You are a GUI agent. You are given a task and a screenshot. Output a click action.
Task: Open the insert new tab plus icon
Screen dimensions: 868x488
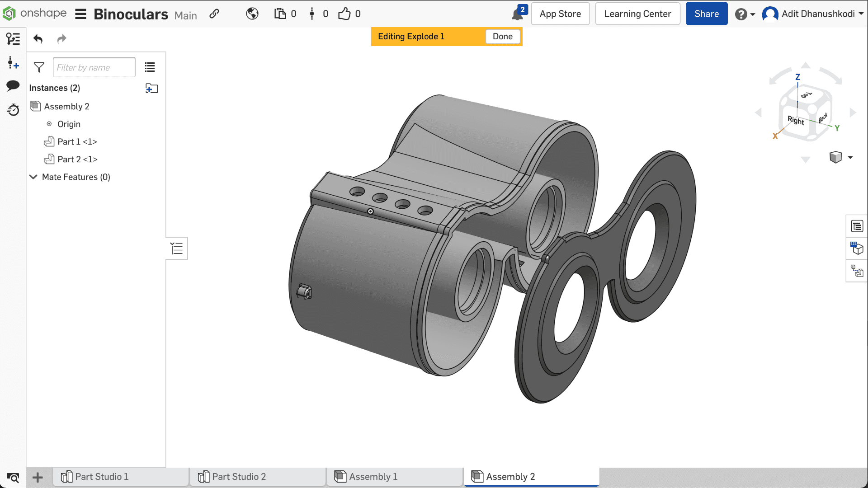[38, 477]
